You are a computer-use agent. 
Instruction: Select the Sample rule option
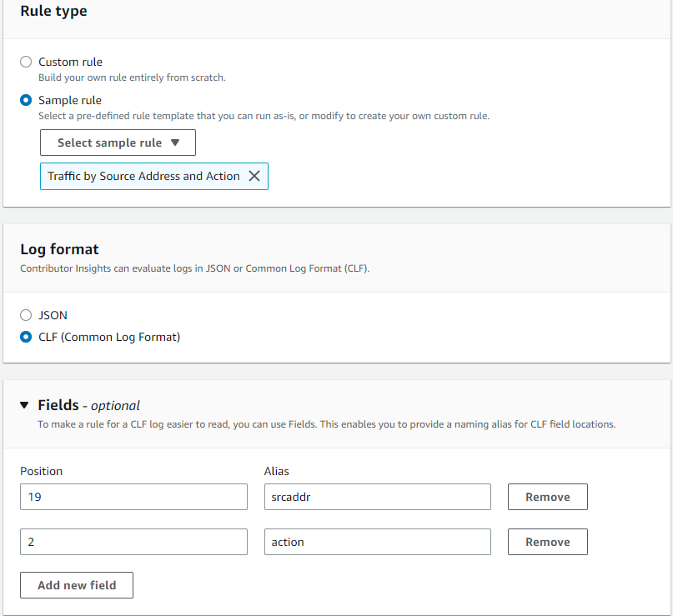[x=25, y=100]
